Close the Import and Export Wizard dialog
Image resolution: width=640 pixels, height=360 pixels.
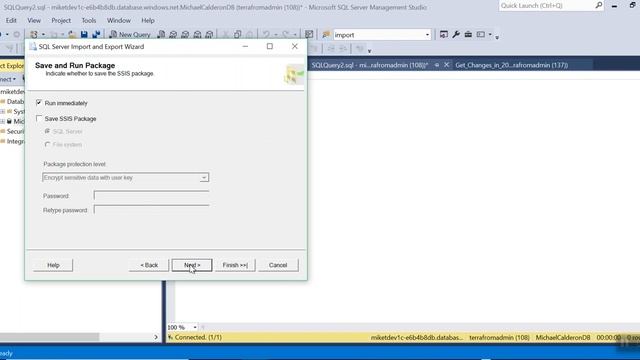295,46
